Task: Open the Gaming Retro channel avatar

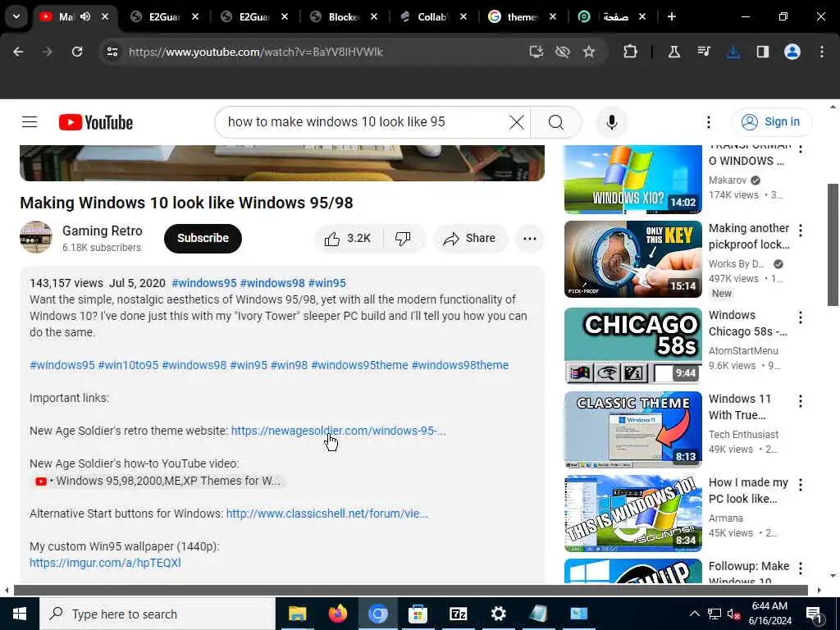Action: 36,237
